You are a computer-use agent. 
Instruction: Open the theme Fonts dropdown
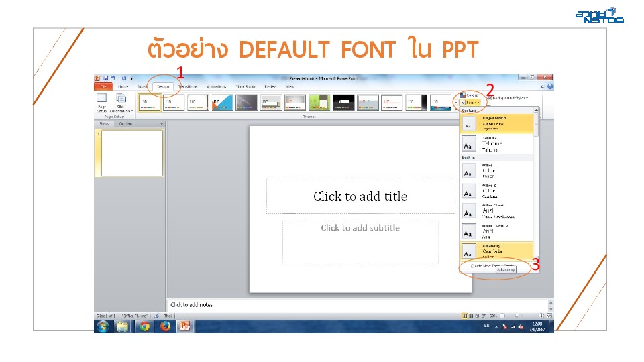tap(471, 102)
